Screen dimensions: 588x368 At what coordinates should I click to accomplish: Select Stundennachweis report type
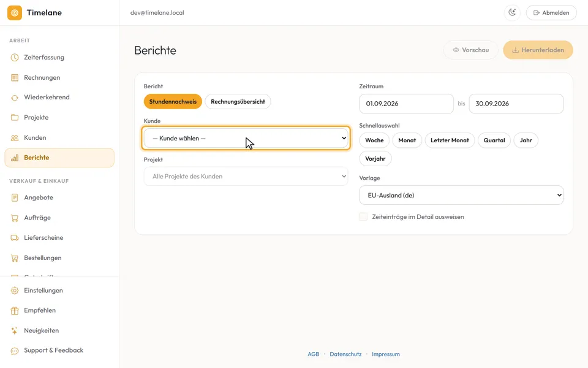click(173, 102)
